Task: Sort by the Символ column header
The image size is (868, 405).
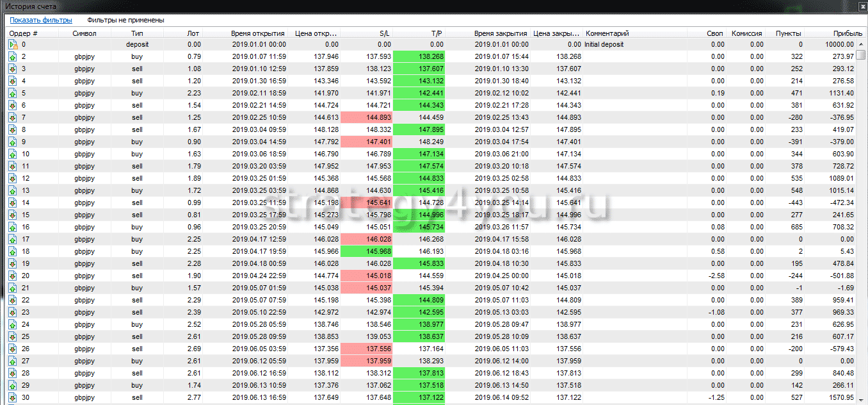Action: (x=84, y=33)
